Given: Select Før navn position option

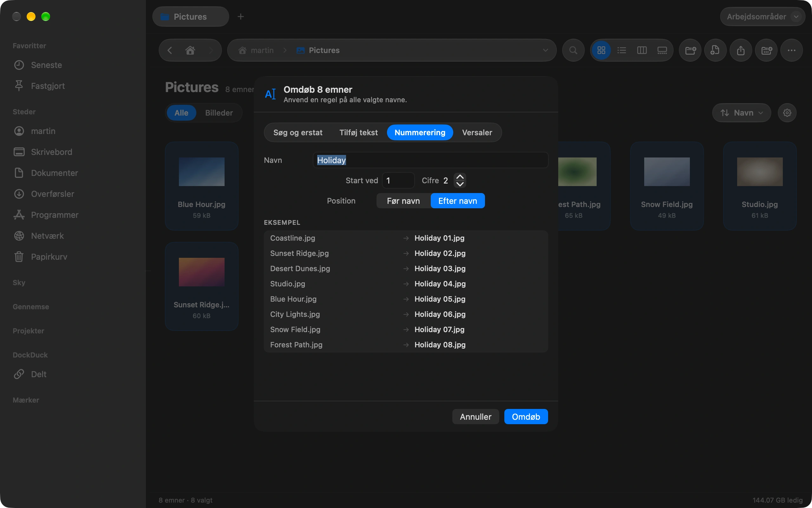Looking at the screenshot, I should 403,201.
